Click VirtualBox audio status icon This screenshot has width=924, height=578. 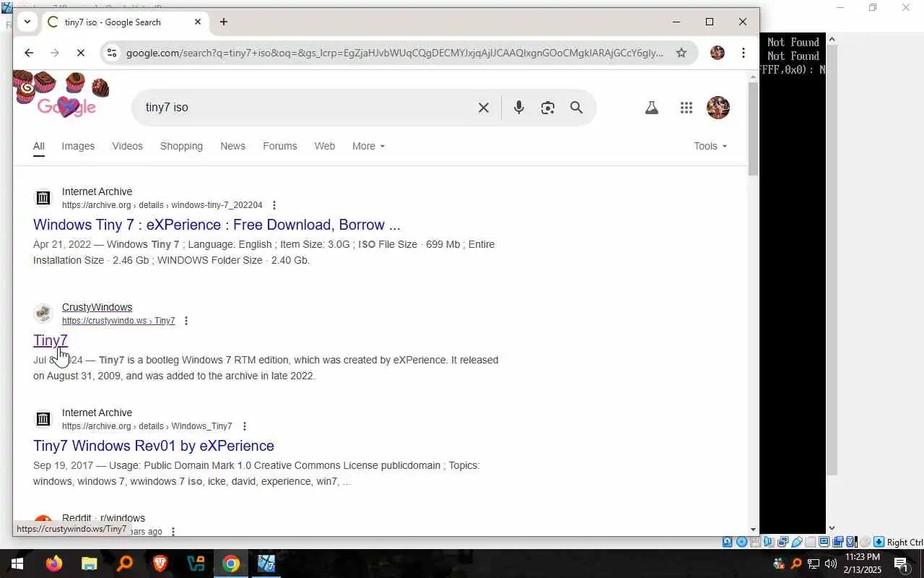pos(768,542)
